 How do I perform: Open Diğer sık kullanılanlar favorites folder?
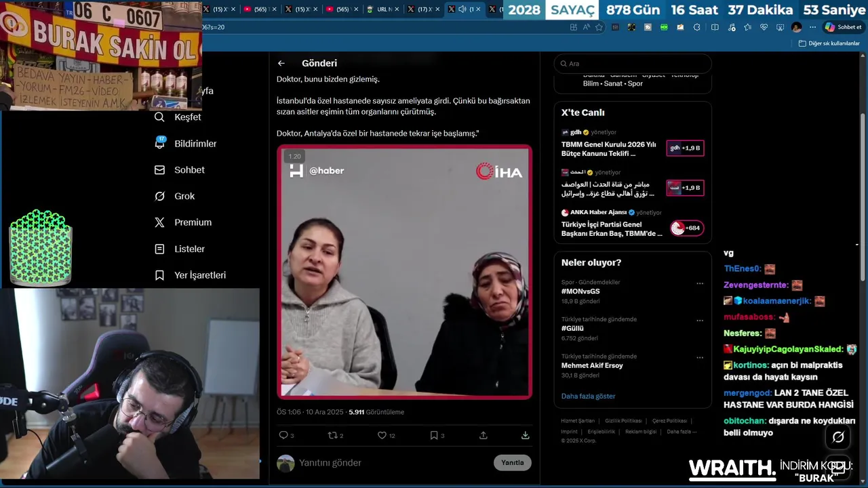[x=829, y=43]
